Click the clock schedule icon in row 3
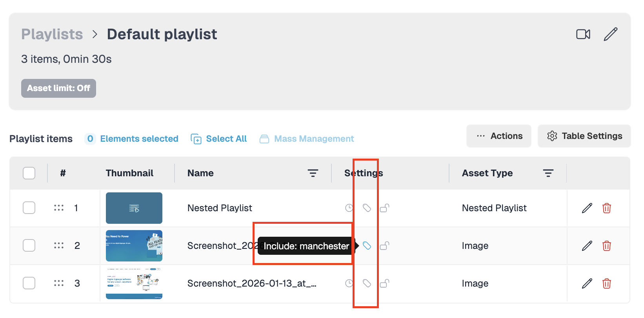The height and width of the screenshot is (318, 644). coord(349,283)
